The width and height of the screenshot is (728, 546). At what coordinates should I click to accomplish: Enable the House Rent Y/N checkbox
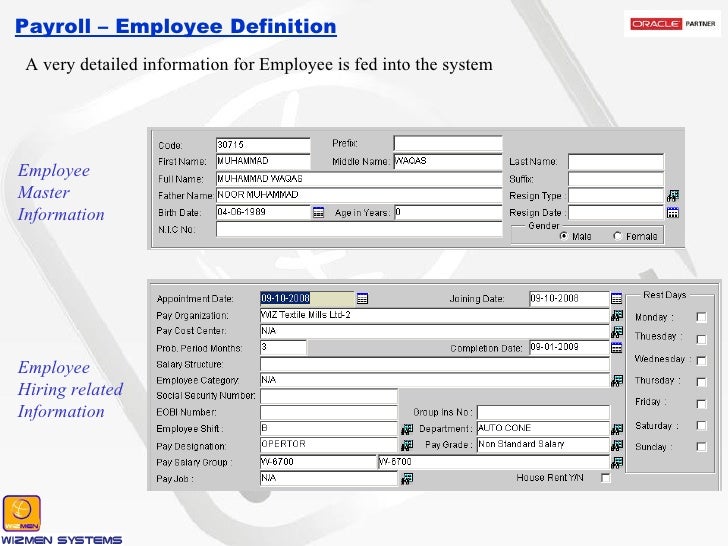[x=605, y=478]
